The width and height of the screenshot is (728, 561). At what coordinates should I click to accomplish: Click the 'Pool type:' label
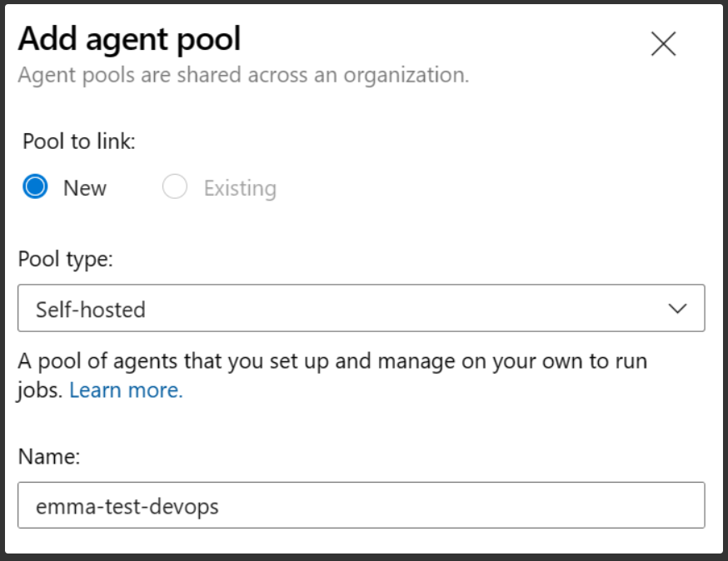pos(66,260)
